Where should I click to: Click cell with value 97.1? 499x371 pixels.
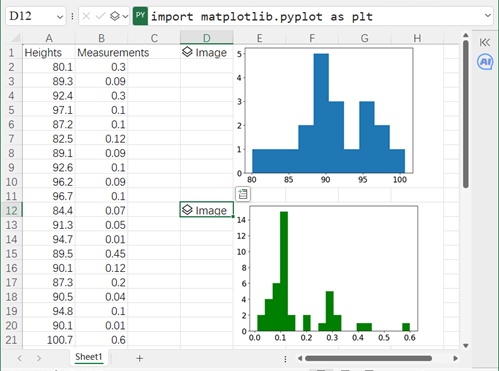(x=49, y=110)
